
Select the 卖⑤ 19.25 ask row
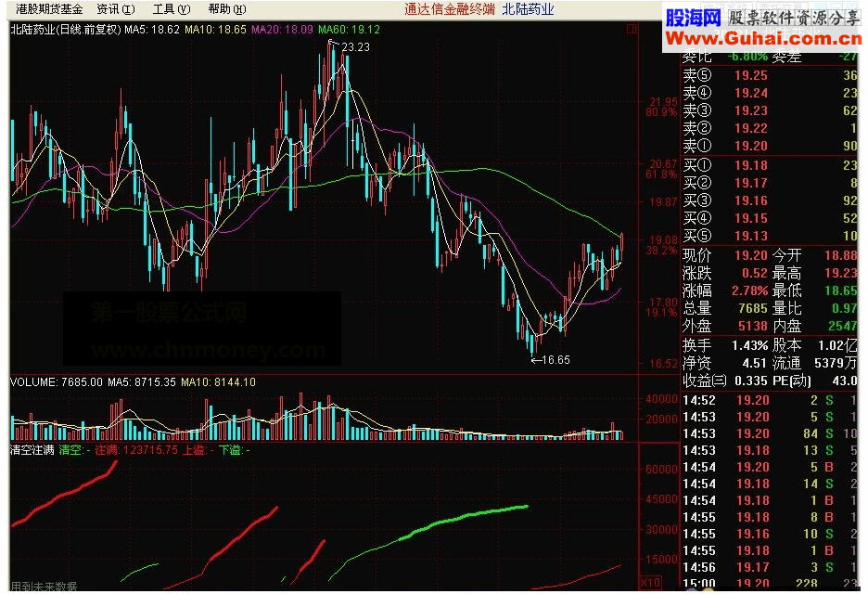coord(770,75)
